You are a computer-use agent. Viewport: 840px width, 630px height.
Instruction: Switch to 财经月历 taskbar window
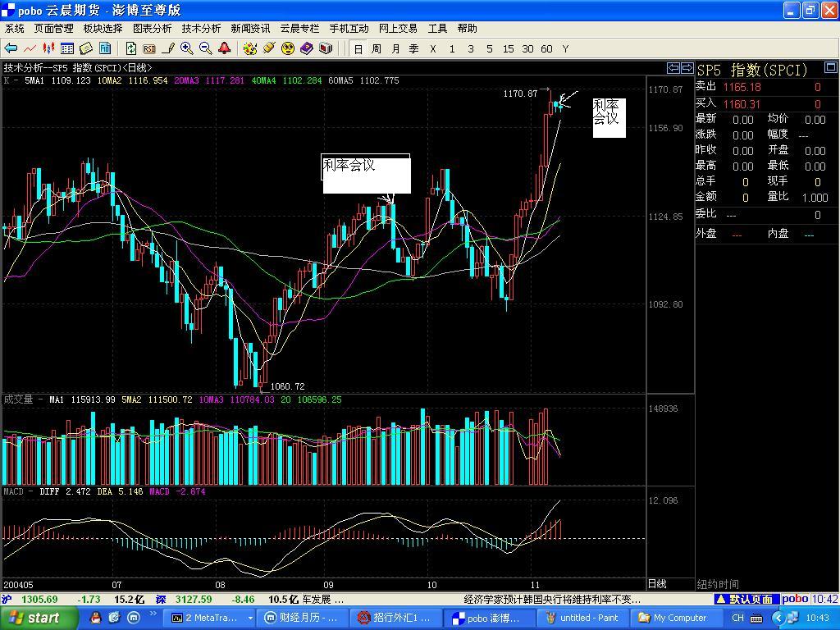click(303, 618)
